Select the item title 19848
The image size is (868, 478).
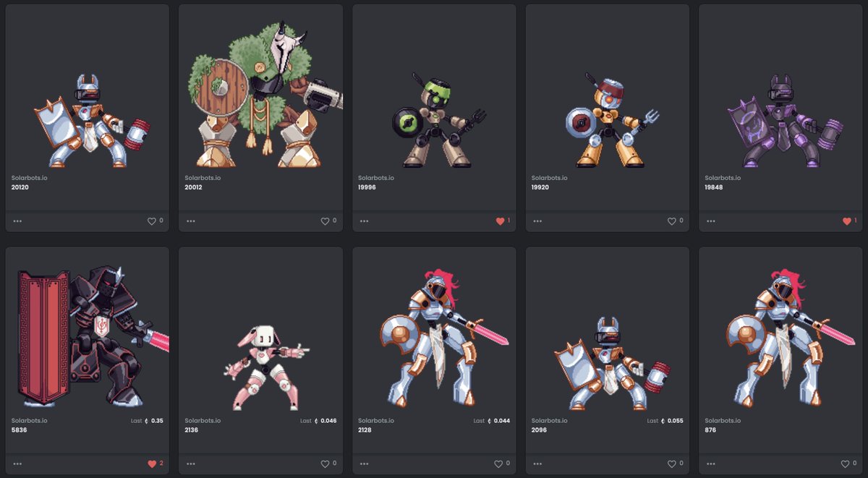click(x=715, y=187)
